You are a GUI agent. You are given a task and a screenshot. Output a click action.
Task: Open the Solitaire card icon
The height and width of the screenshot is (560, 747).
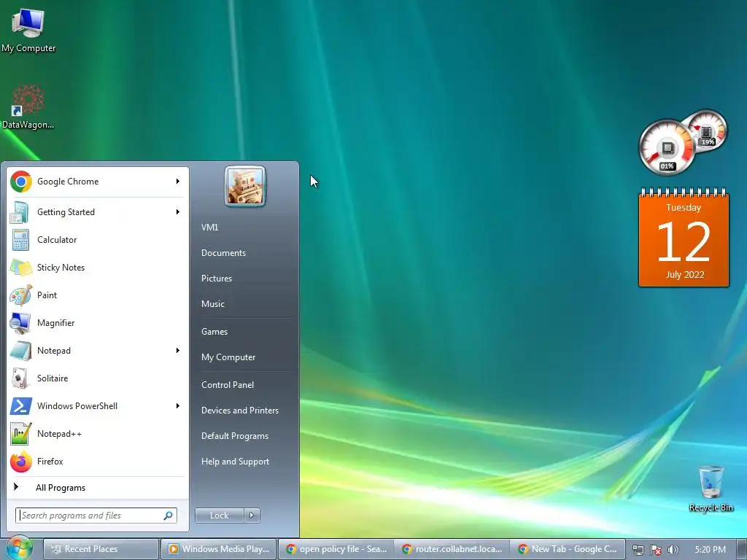20,378
